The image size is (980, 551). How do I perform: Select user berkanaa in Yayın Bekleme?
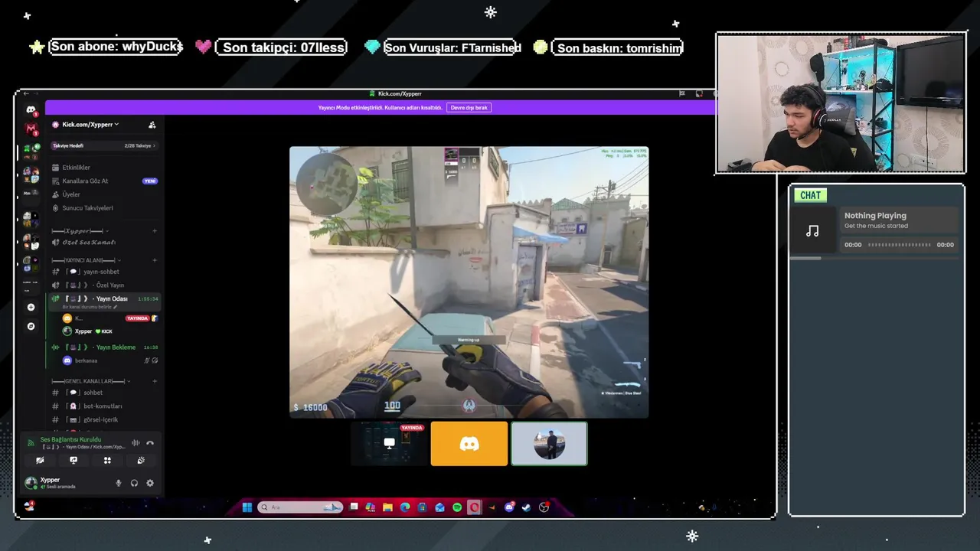pos(109,360)
